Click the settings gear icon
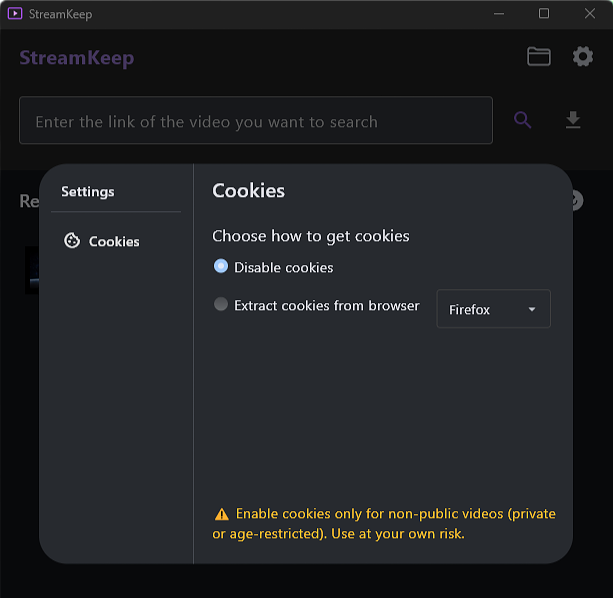This screenshot has height=598, width=613. (583, 57)
